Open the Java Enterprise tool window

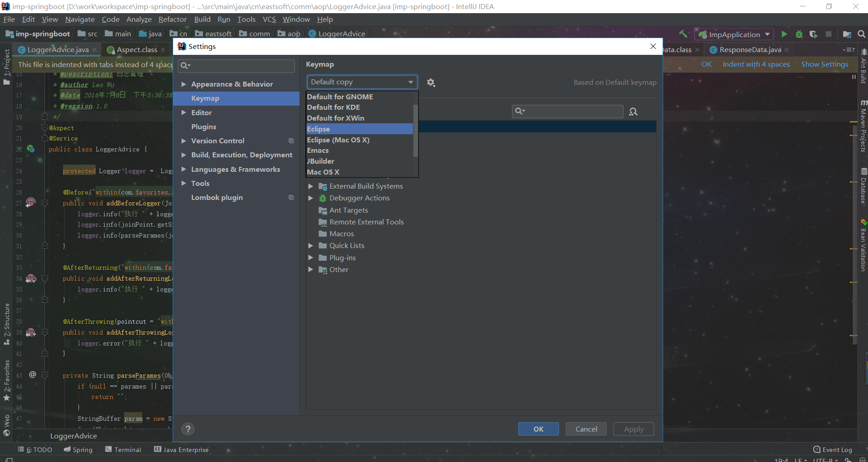tap(181, 450)
